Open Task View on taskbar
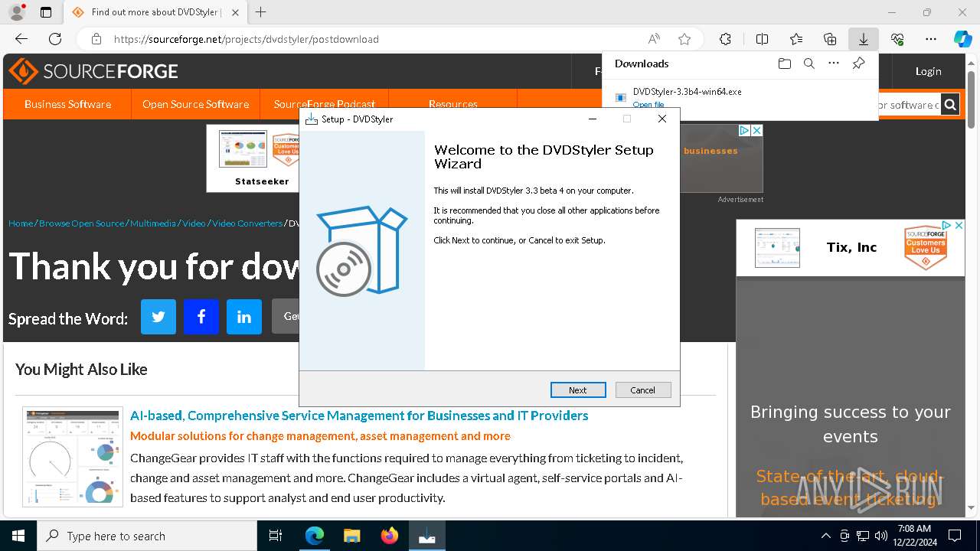This screenshot has height=551, width=980. [x=276, y=536]
